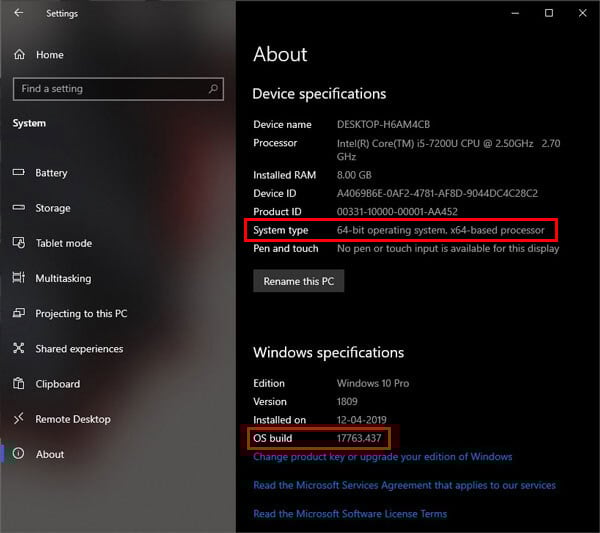
Task: Open Change product key or upgrade link
Action: (x=383, y=457)
